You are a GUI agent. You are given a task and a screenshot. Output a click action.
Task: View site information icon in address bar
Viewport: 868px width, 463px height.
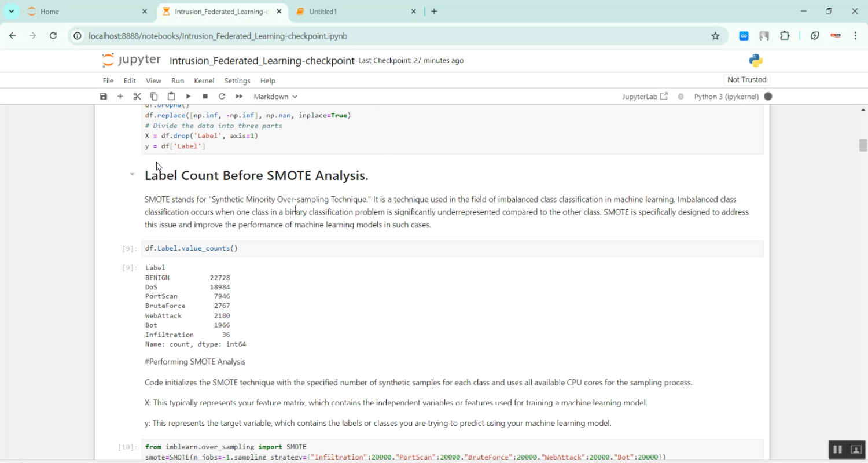pyautogui.click(x=78, y=36)
